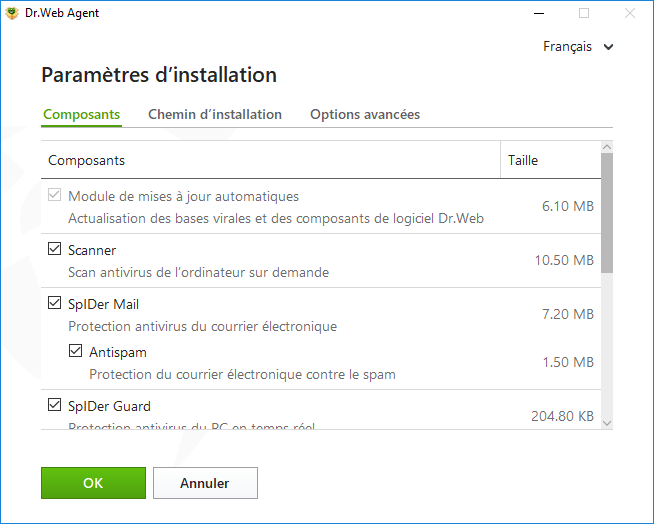Click the language dropdown chevron arrow

pos(609,47)
